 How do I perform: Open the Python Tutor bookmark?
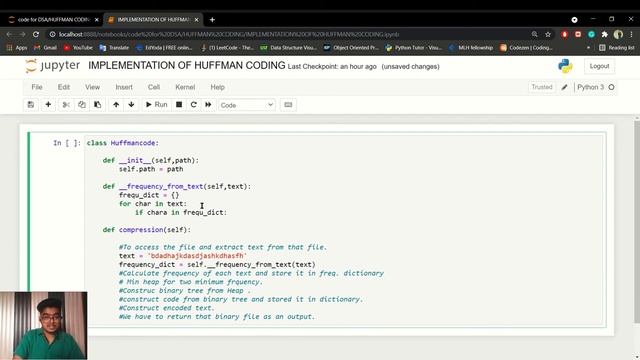click(413, 48)
